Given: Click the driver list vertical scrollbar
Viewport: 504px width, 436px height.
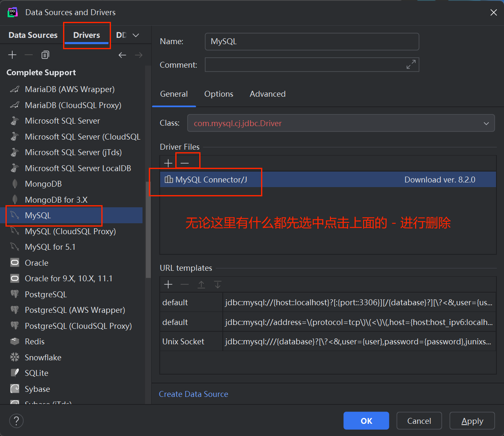Looking at the screenshot, I should [148, 230].
